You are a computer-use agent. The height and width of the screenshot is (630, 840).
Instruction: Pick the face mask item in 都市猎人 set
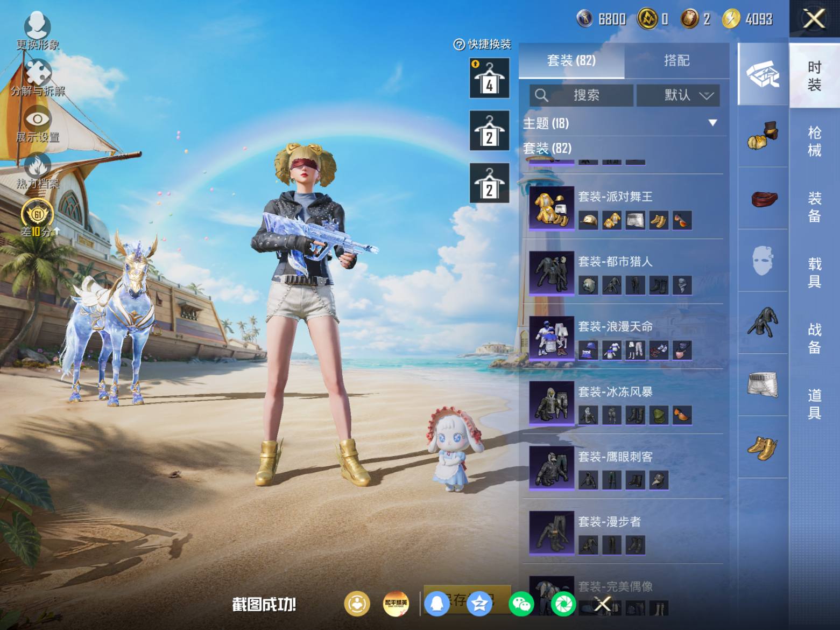point(682,285)
